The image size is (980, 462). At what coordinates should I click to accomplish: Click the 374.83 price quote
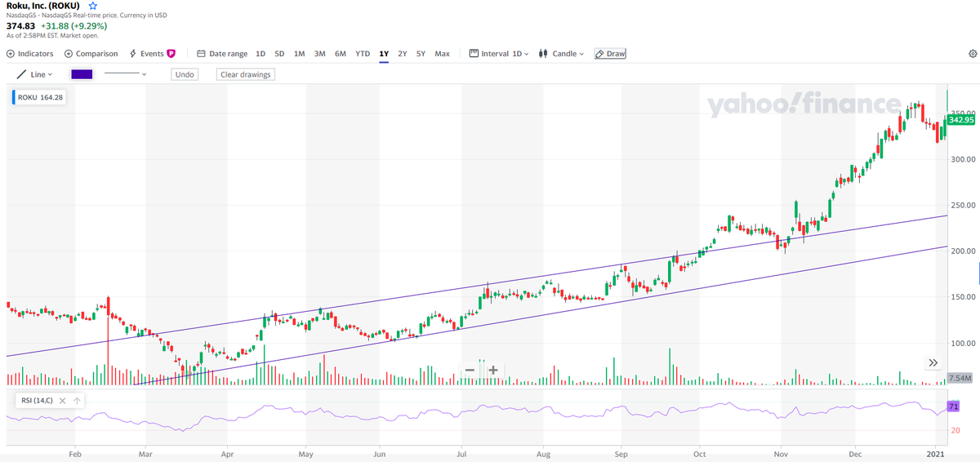(x=20, y=26)
